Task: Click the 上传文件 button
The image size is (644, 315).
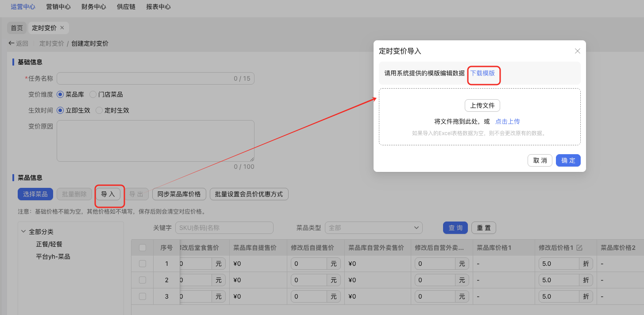Action: [482, 105]
